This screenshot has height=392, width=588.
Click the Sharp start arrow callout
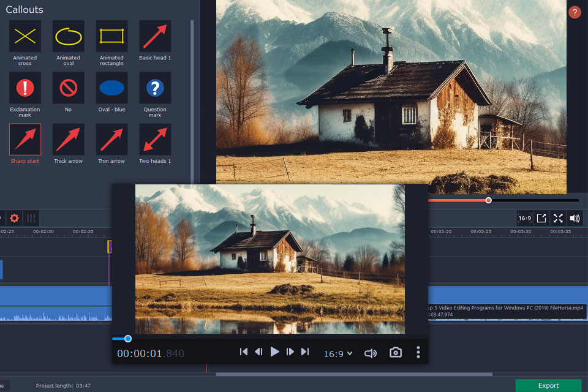click(24, 140)
